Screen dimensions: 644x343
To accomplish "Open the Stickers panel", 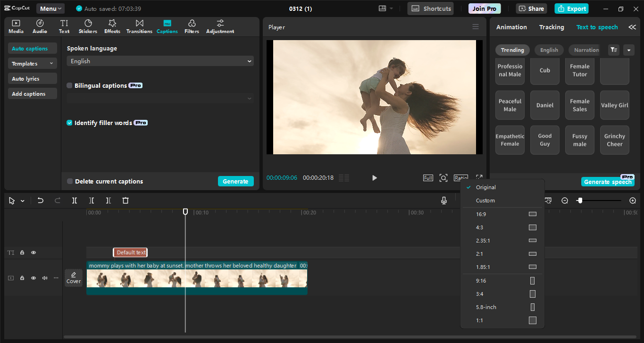I will [88, 26].
